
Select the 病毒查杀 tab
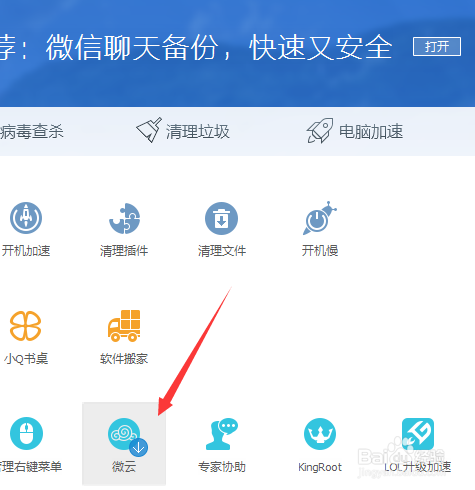pyautogui.click(x=32, y=131)
